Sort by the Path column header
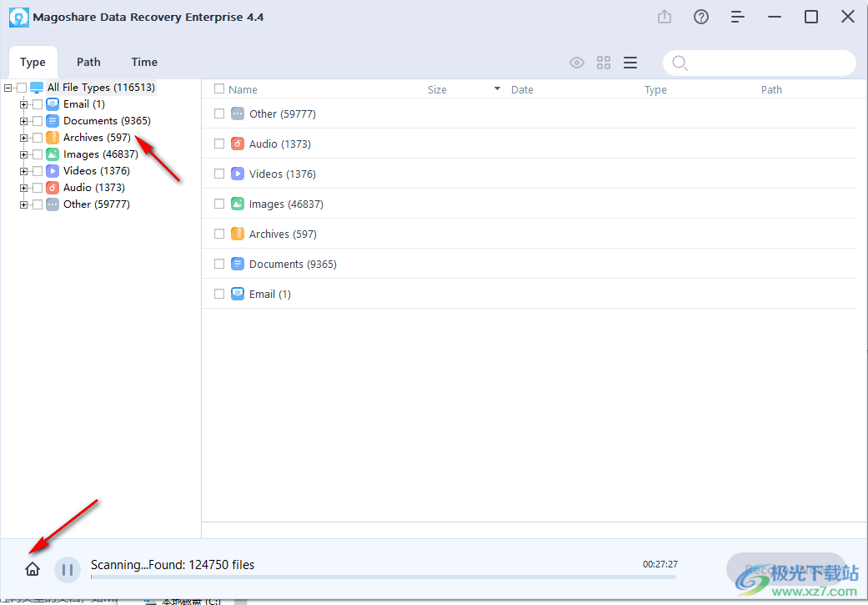This screenshot has width=868, height=605. click(x=771, y=90)
